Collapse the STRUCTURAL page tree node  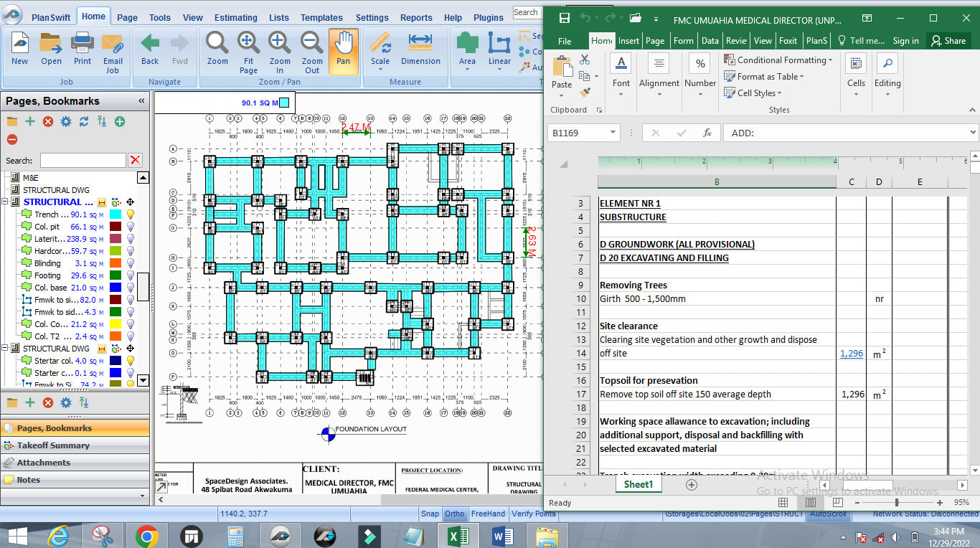[5, 202]
